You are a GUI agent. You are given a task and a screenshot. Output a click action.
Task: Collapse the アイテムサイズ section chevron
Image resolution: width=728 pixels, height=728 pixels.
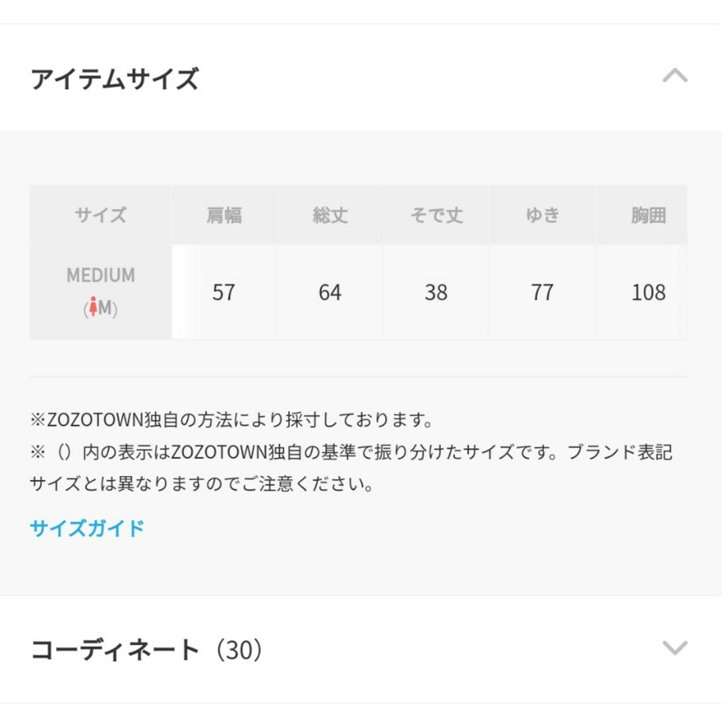675,75
